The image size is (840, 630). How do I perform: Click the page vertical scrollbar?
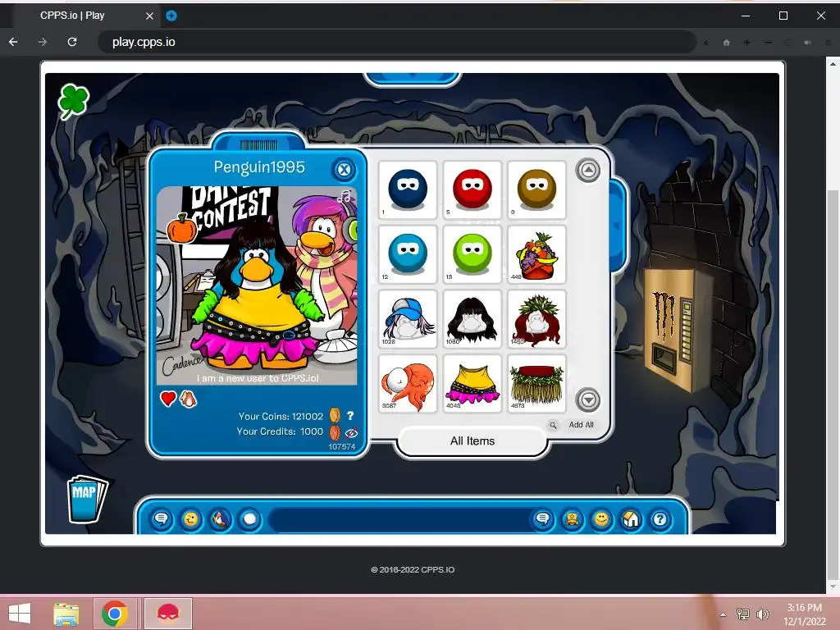(833, 386)
